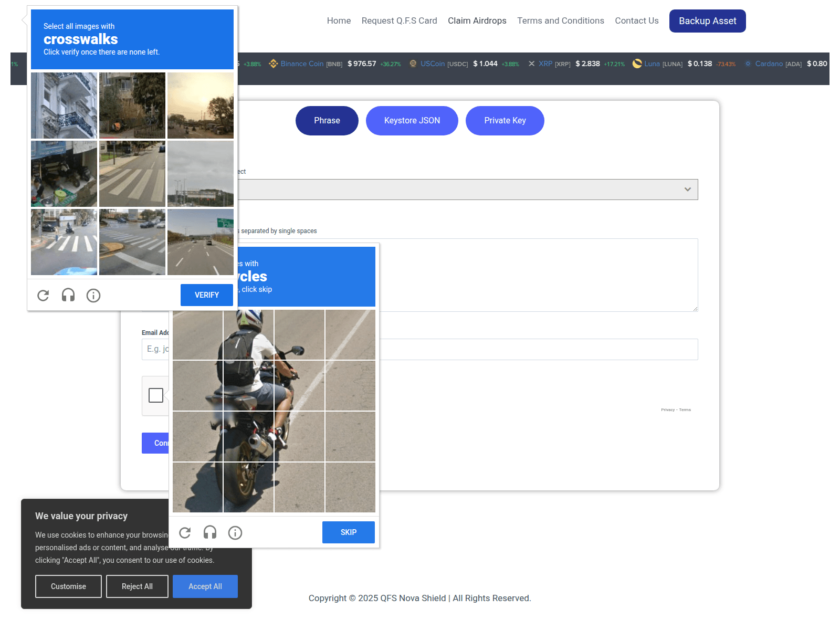The width and height of the screenshot is (840, 630).
Task: Go to the Home page
Action: (339, 21)
